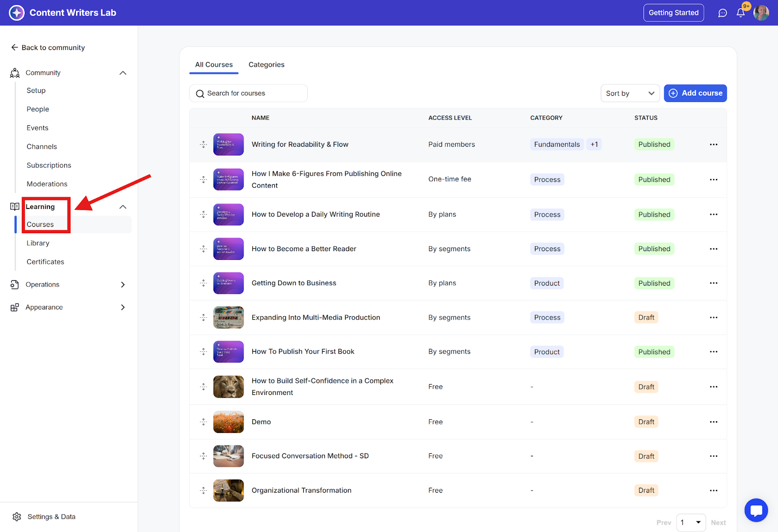The height and width of the screenshot is (532, 778).
Task: Click the Add course button
Action: 695,93
